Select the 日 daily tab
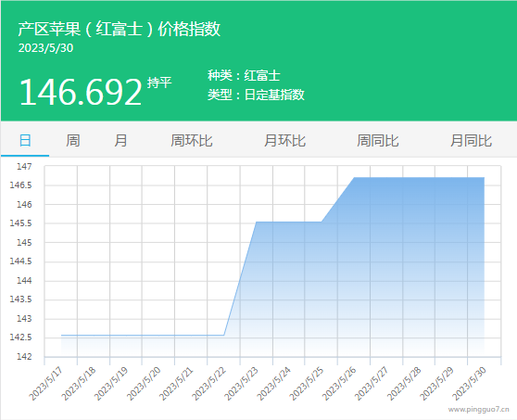Image resolution: width=517 pixels, height=420 pixels. [25, 141]
